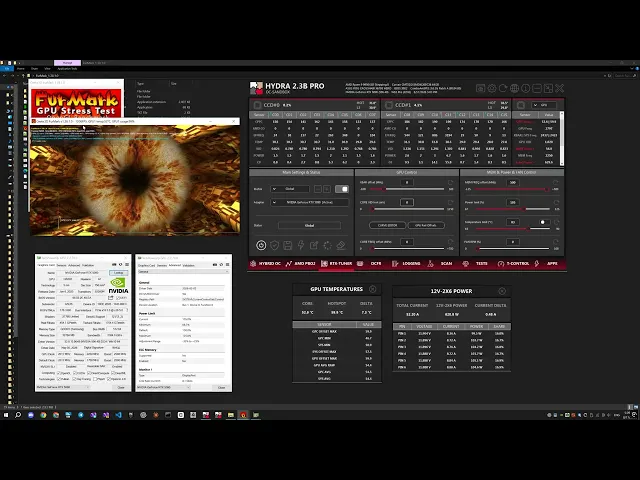Click the power icon in Main Settings
Screen dimensions: 640x480
pos(261,245)
